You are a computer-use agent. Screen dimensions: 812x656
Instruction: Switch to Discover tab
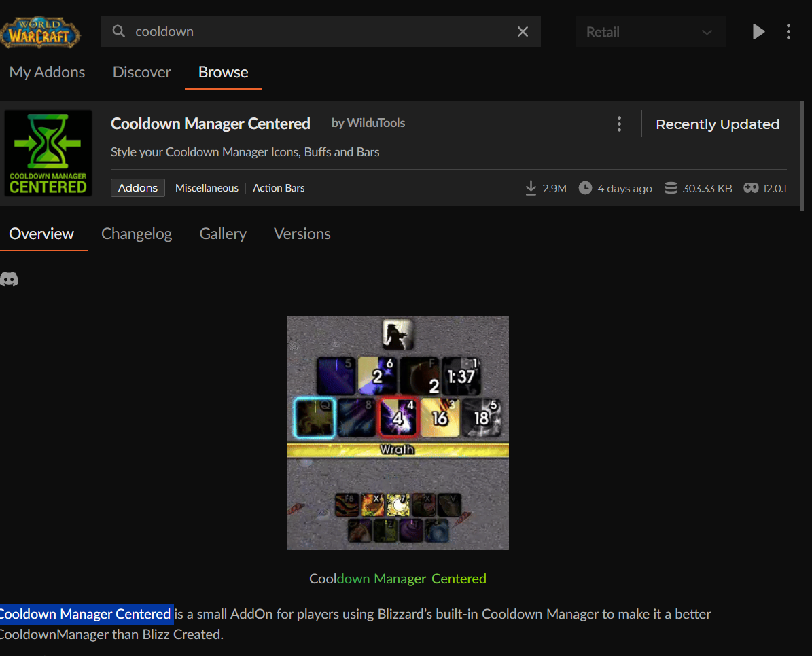pos(141,72)
